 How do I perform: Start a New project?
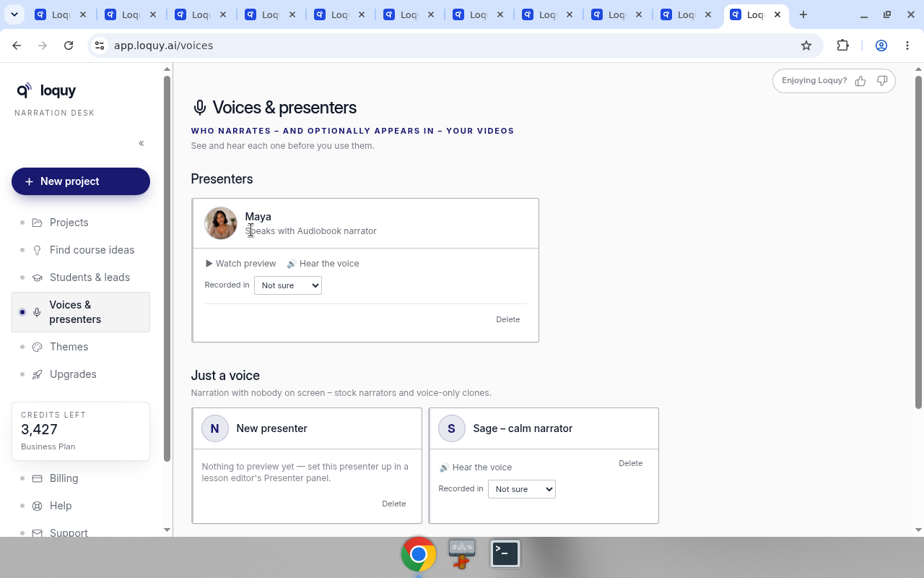(81, 181)
